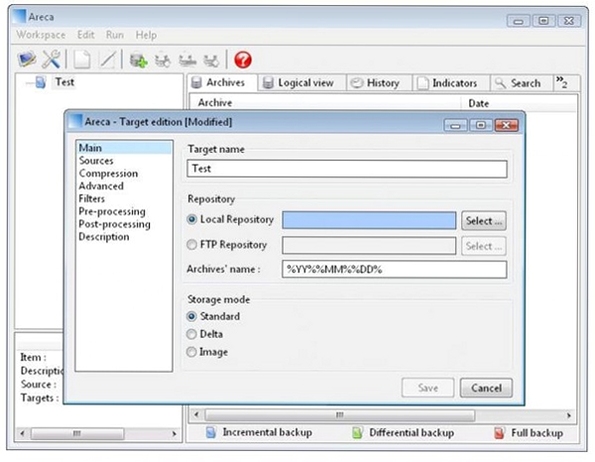Image resolution: width=595 pixels, height=462 pixels.
Task: Click the Cancel button
Action: pyautogui.click(x=486, y=388)
